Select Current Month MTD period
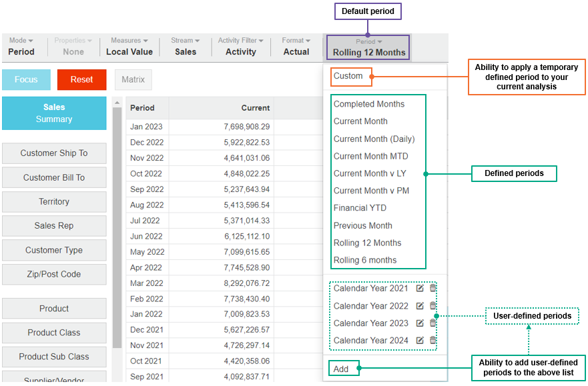Viewport: 588px width, 386px height. coord(370,156)
